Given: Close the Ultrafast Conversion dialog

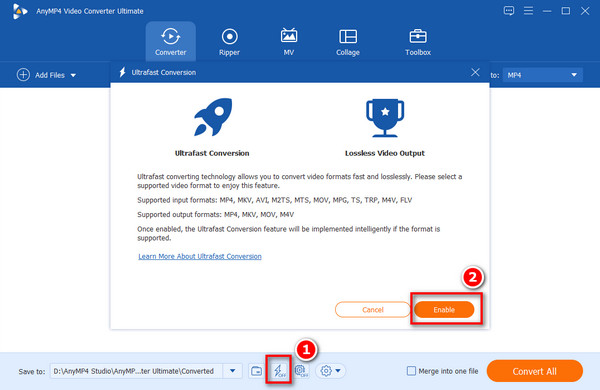Looking at the screenshot, I should [x=475, y=72].
